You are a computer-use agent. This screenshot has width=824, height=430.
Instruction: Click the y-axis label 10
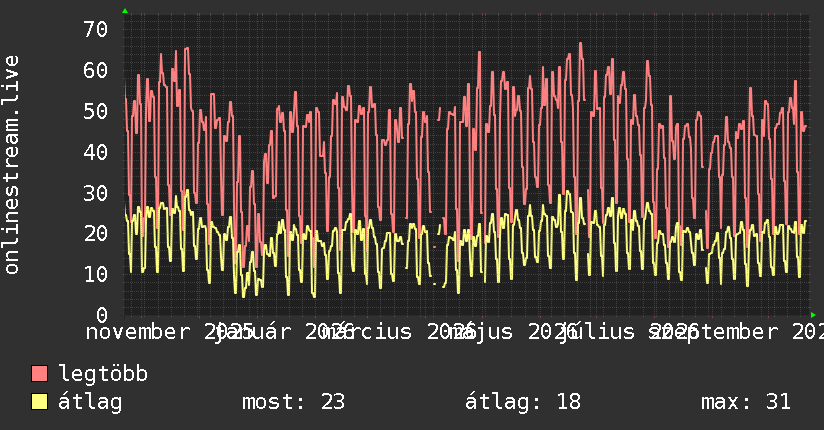(96, 274)
